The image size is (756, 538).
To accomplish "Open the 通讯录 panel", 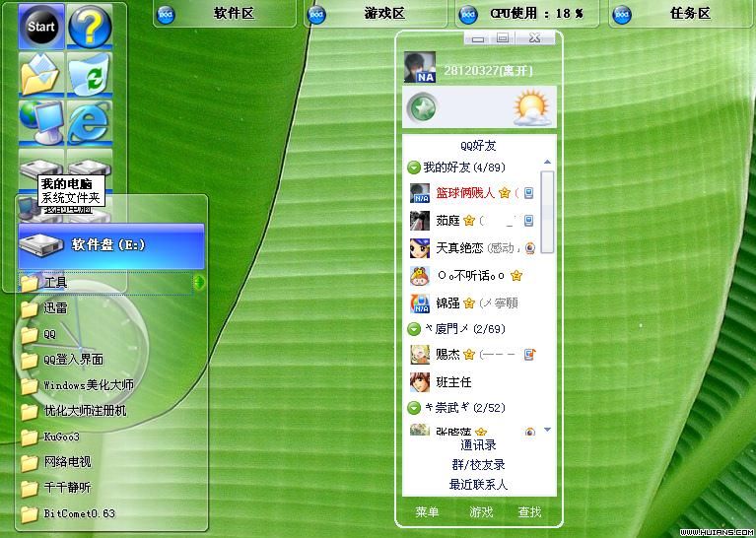I will 478,445.
